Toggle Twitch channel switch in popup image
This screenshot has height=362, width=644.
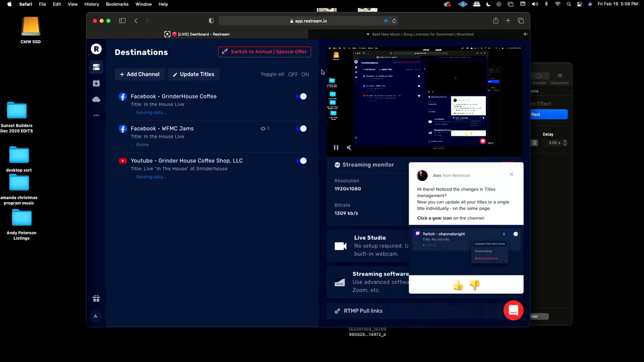(x=514, y=234)
